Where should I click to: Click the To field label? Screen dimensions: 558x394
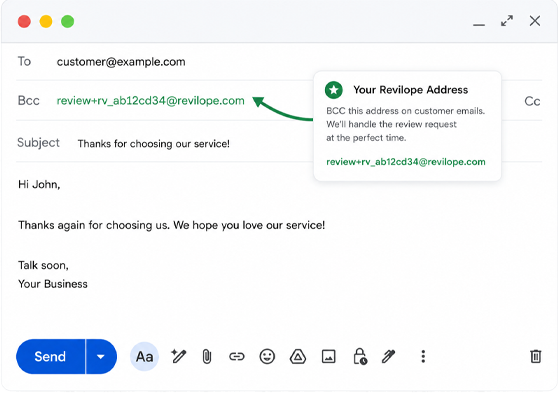(24, 61)
